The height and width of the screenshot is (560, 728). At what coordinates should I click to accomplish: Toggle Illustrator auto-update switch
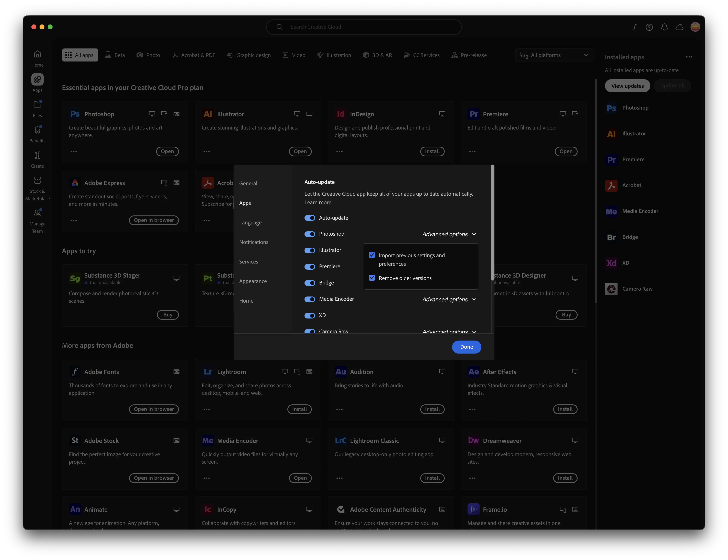coord(310,250)
